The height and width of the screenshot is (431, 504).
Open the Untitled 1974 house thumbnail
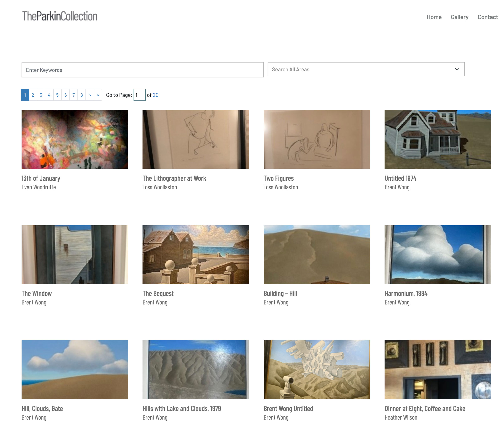(438, 139)
